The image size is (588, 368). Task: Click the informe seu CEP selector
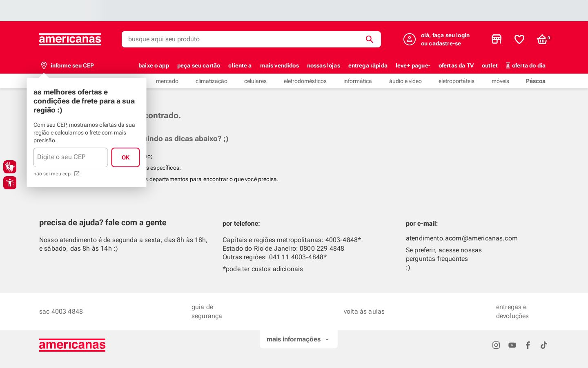tap(67, 65)
